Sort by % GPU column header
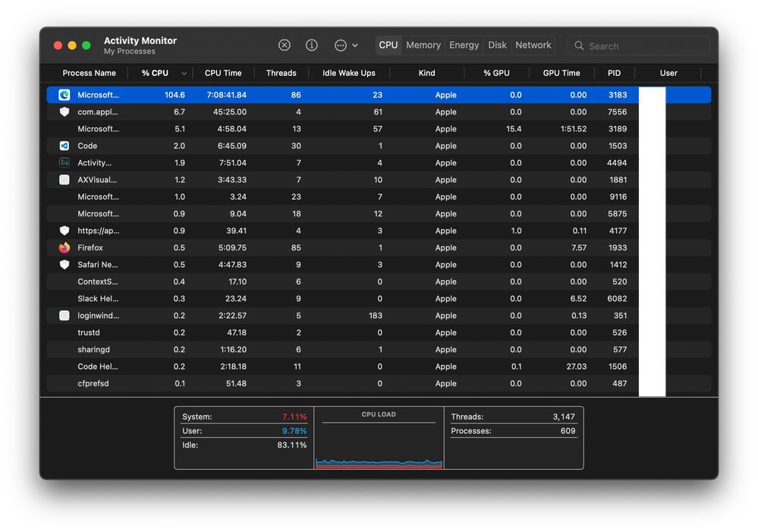758x532 pixels. point(496,73)
